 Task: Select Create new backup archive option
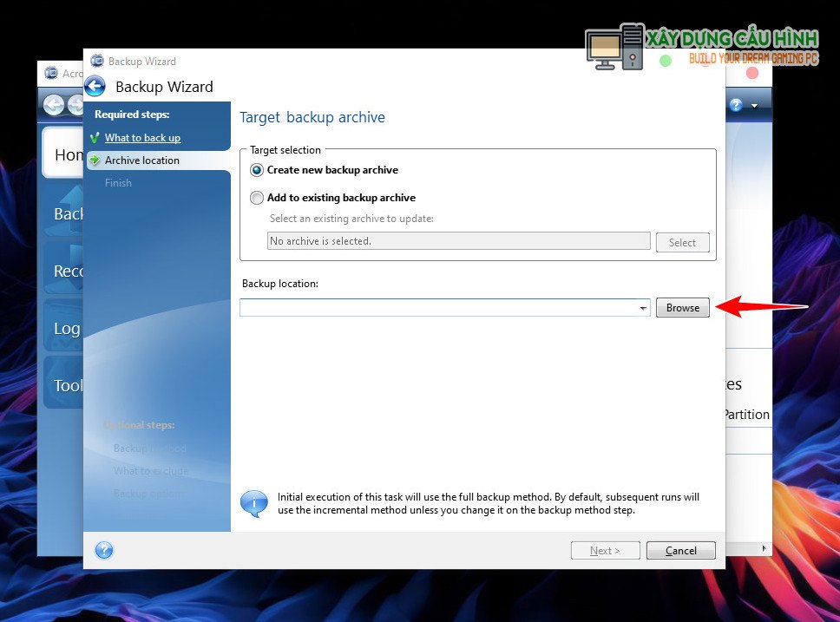[x=257, y=170]
